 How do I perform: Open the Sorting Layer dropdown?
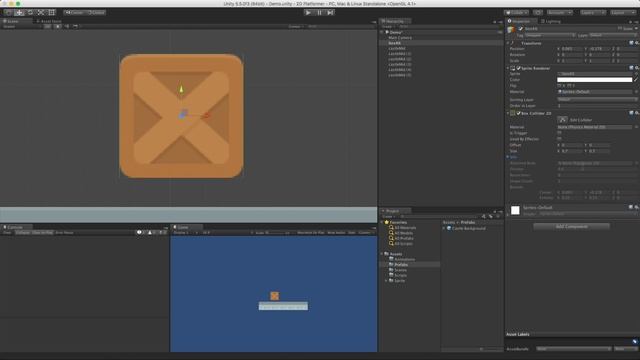click(597, 100)
